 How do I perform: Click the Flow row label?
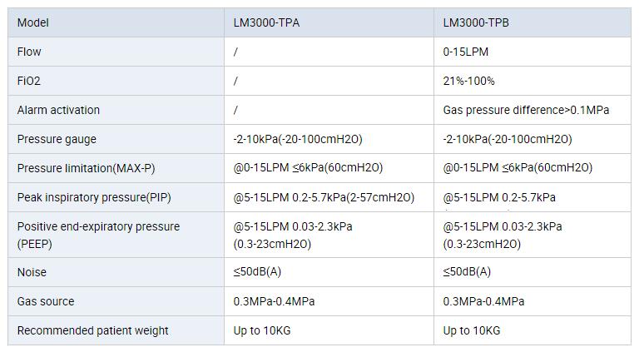[29, 52]
